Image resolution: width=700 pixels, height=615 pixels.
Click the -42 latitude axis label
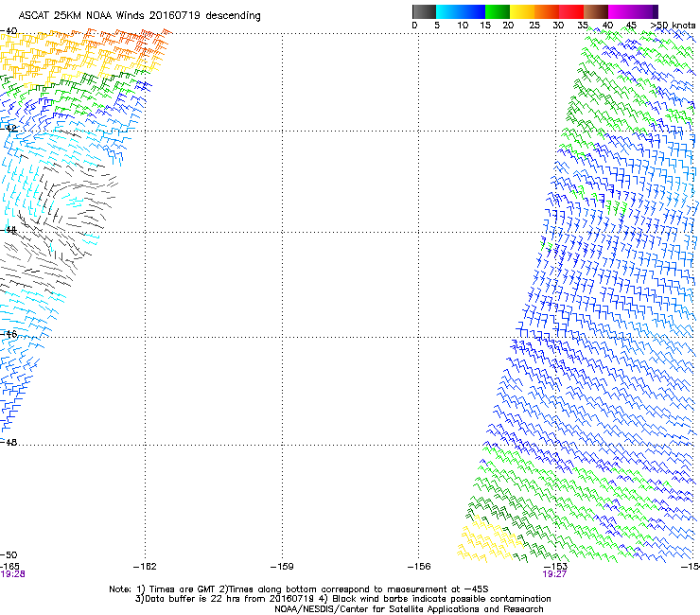pyautogui.click(x=9, y=128)
